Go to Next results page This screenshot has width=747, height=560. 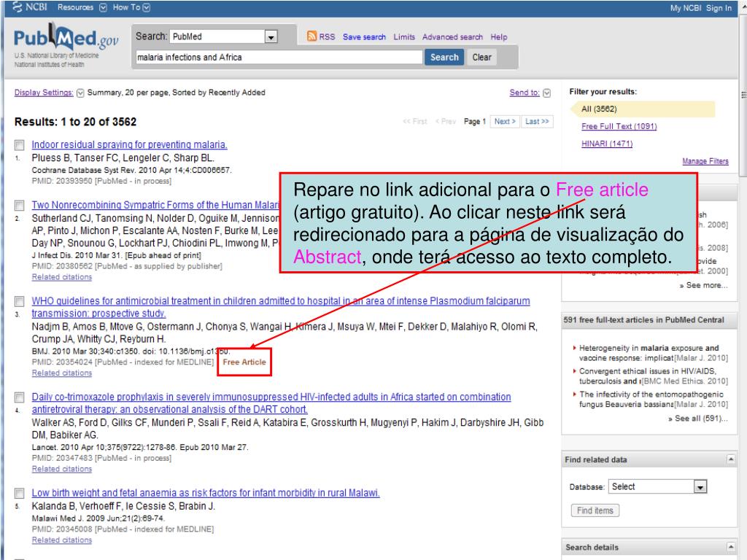[505, 122]
